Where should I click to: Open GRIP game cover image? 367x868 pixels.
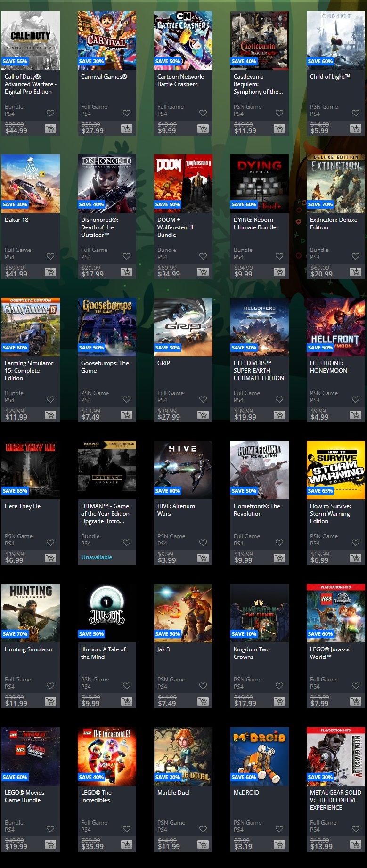click(x=183, y=327)
